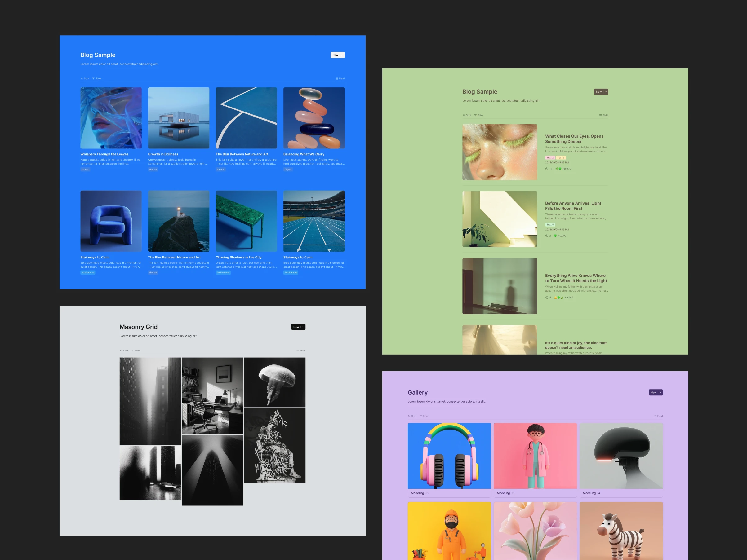The height and width of the screenshot is (560, 747).
Task: Click the green Text 5 tag
Action: click(x=550, y=225)
